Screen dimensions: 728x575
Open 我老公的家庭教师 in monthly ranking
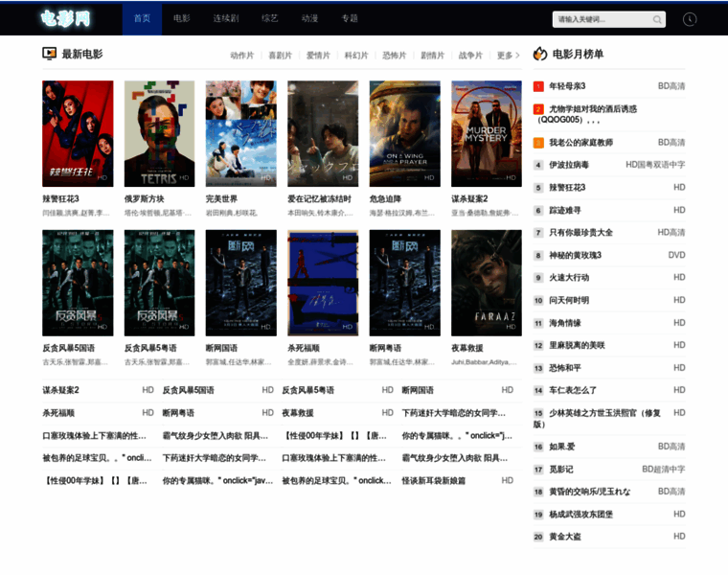[580, 143]
